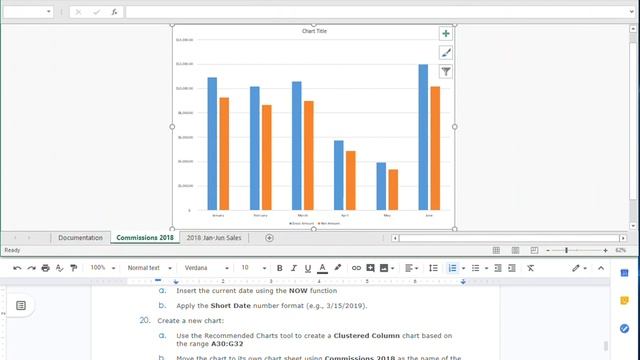The width and height of the screenshot is (640, 360).
Task: Show the document outline icon
Action: [x=21, y=305]
